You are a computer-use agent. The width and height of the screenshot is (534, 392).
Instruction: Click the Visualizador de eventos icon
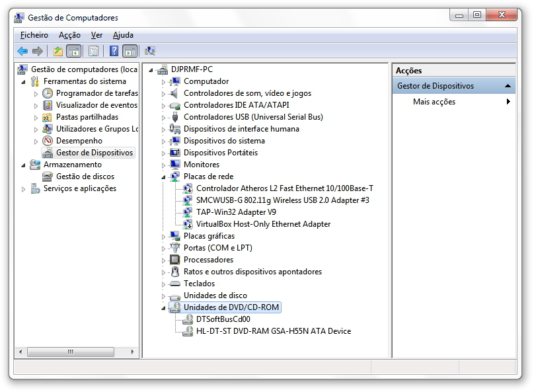click(48, 105)
